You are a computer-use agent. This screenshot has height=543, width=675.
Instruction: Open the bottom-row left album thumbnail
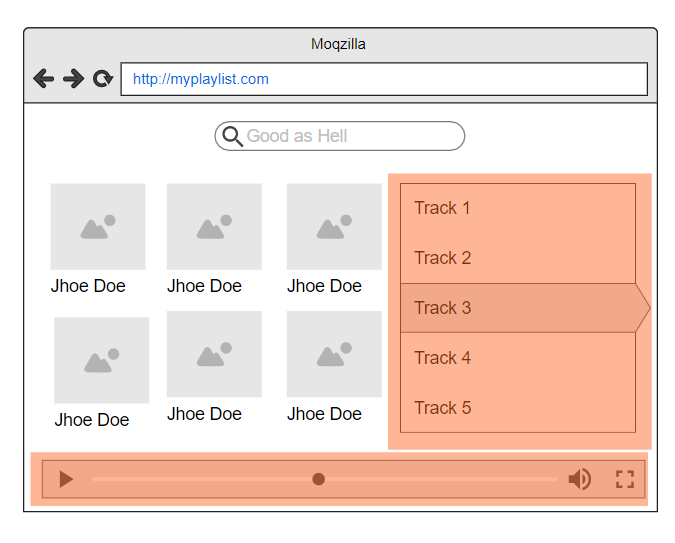[102, 360]
